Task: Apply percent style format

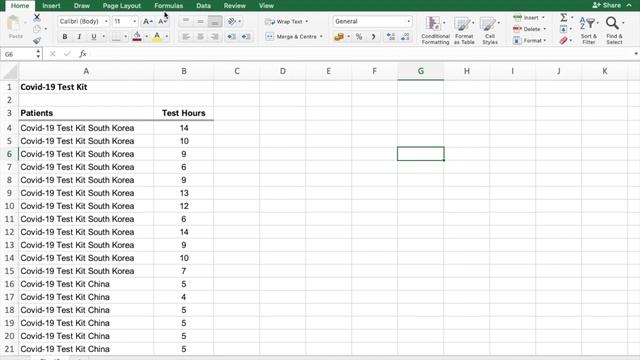Action: [x=359, y=37]
